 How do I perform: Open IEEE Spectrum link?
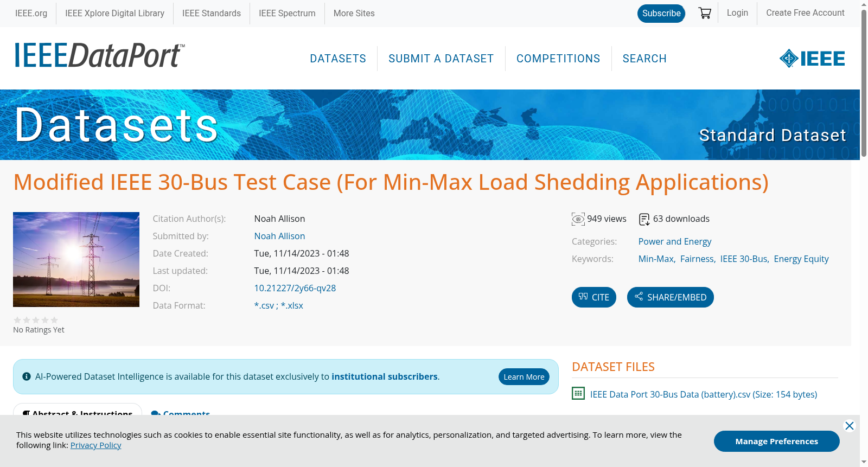(287, 13)
